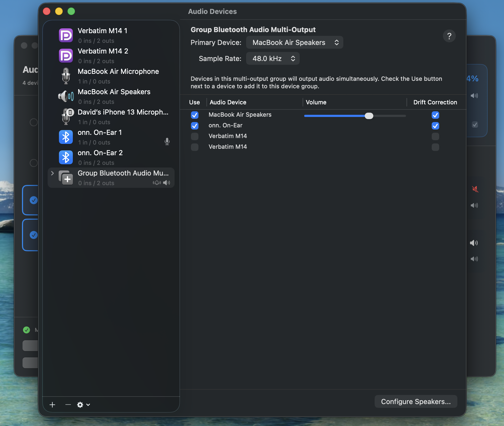The image size is (504, 426).
Task: Select the MacBook Air Microphone icon
Action: pyautogui.click(x=66, y=76)
